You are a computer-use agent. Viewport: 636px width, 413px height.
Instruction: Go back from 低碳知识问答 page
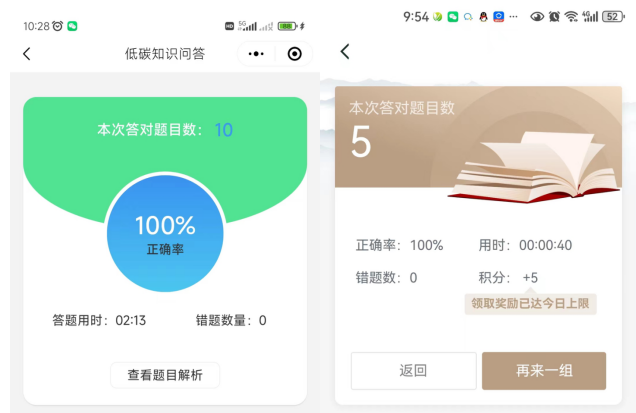(x=27, y=54)
